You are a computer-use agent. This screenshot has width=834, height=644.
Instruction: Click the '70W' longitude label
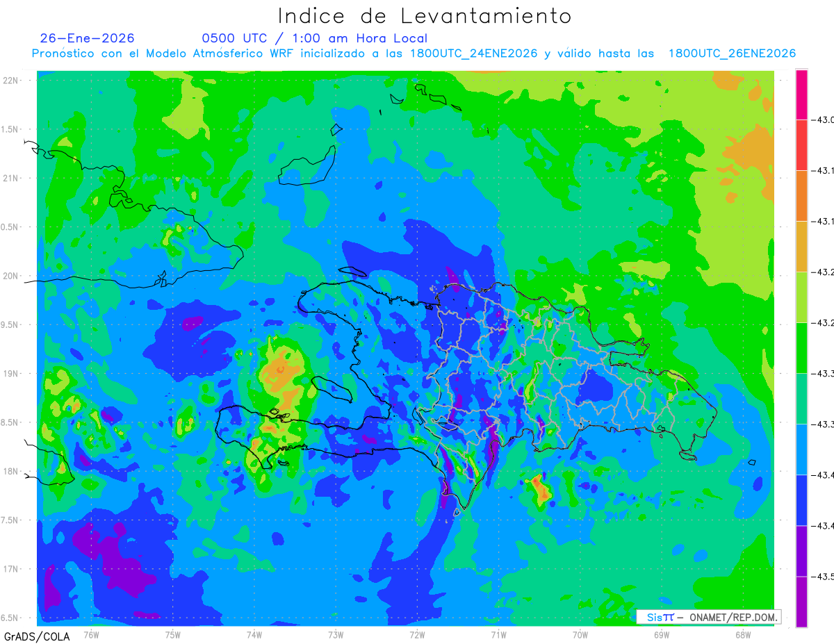pyautogui.click(x=580, y=634)
